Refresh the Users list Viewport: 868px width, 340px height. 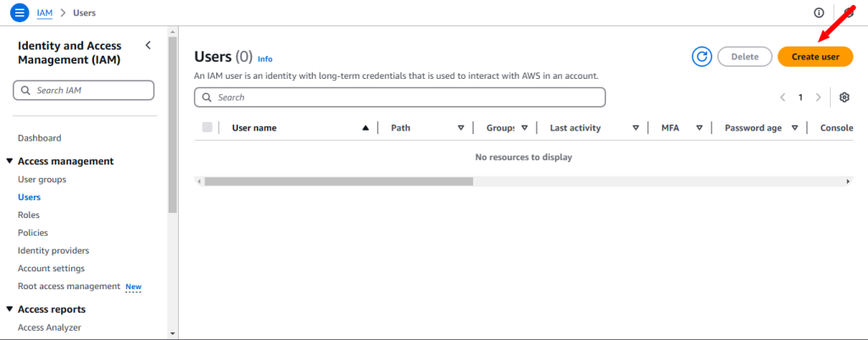click(x=701, y=57)
